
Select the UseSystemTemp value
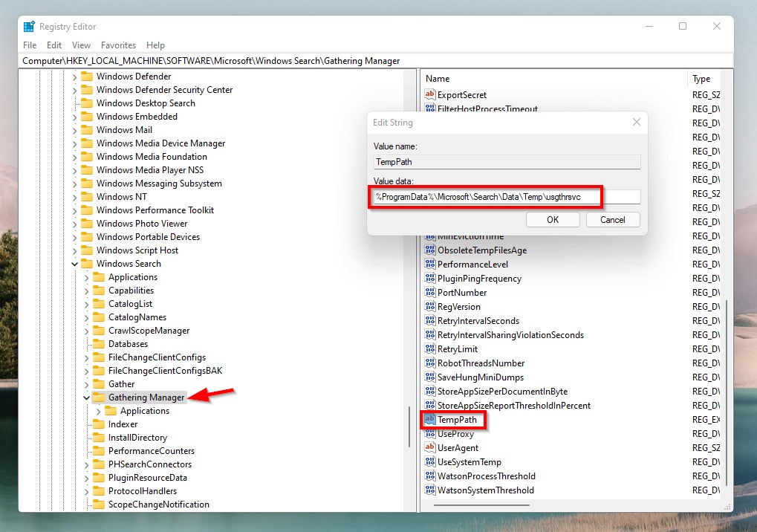470,462
